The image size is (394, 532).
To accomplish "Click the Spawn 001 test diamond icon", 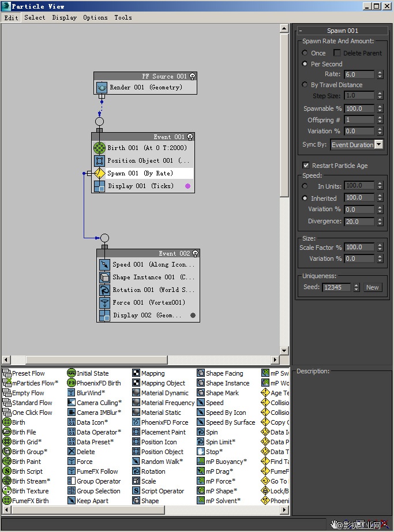I will tap(99, 173).
